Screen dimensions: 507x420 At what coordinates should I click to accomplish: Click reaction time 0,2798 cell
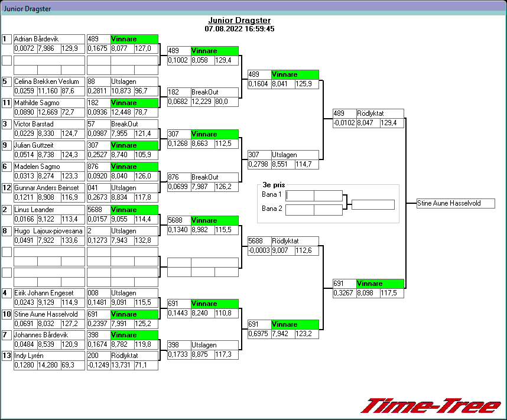point(259,164)
